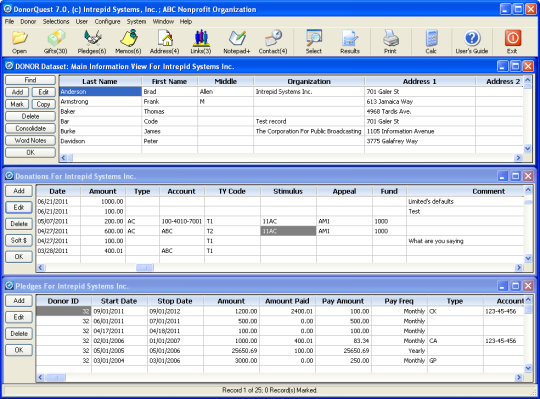Click Delete in the Donations window
The height and width of the screenshot is (399, 540).
point(19,224)
